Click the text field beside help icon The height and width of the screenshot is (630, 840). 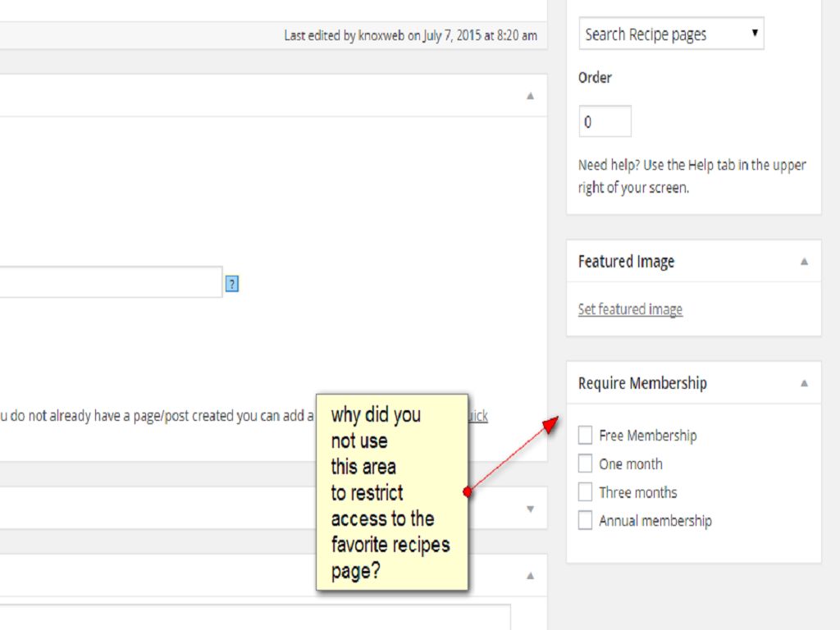click(111, 282)
